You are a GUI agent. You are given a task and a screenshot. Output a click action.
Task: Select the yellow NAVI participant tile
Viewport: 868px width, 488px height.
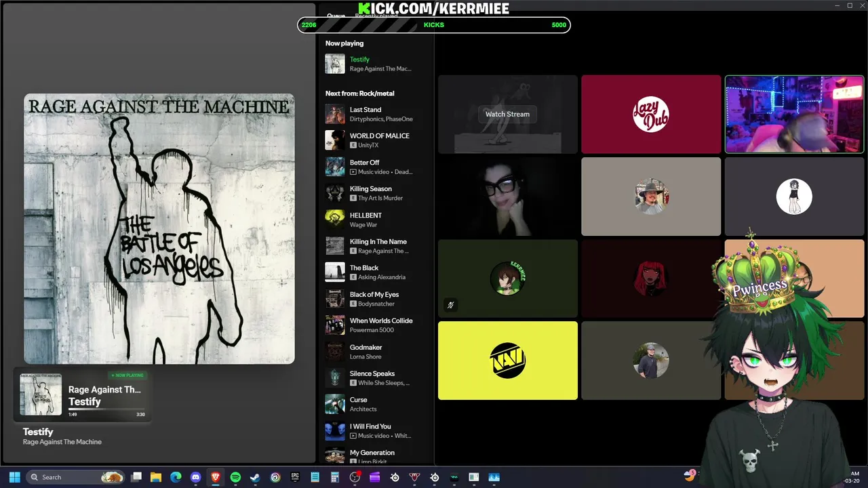[508, 361]
